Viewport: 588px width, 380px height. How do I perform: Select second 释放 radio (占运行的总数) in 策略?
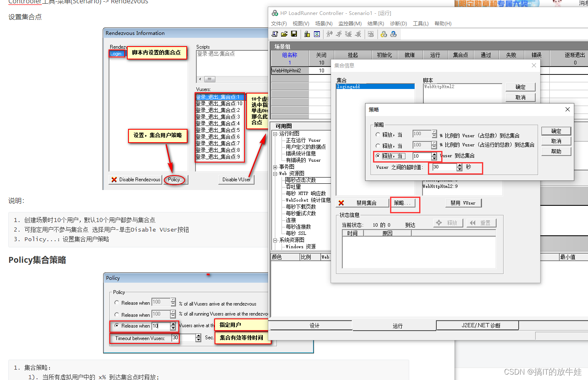(x=378, y=146)
